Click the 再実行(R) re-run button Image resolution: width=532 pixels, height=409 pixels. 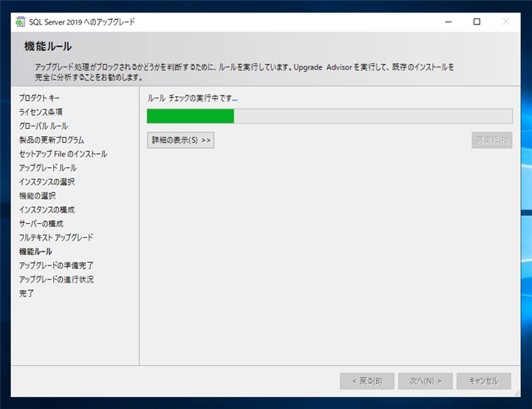(x=492, y=140)
